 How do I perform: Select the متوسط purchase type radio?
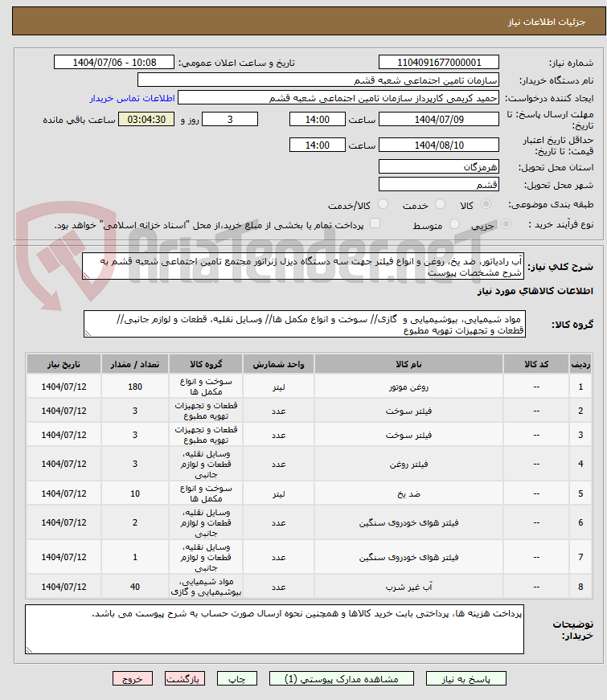454,224
